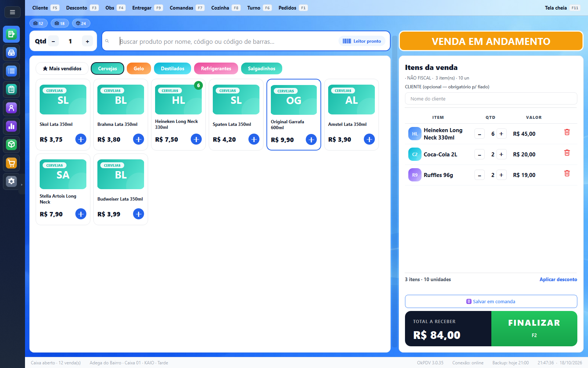Switch to Refrigerantes category

tap(216, 68)
